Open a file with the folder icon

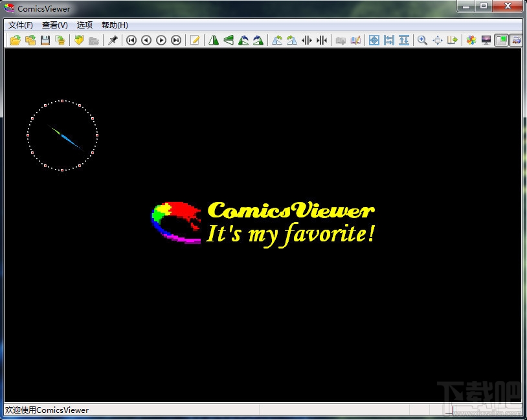pos(15,40)
